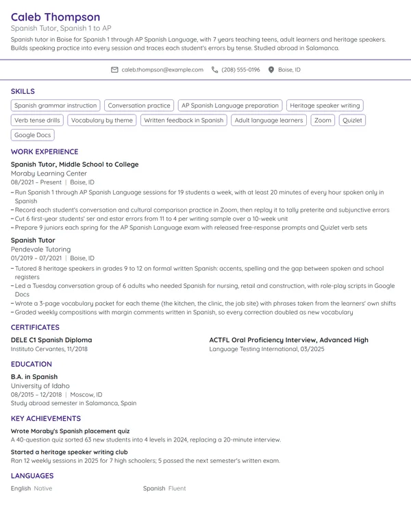Click the bullet about 19 students a week
411x532 pixels.
[197, 197]
